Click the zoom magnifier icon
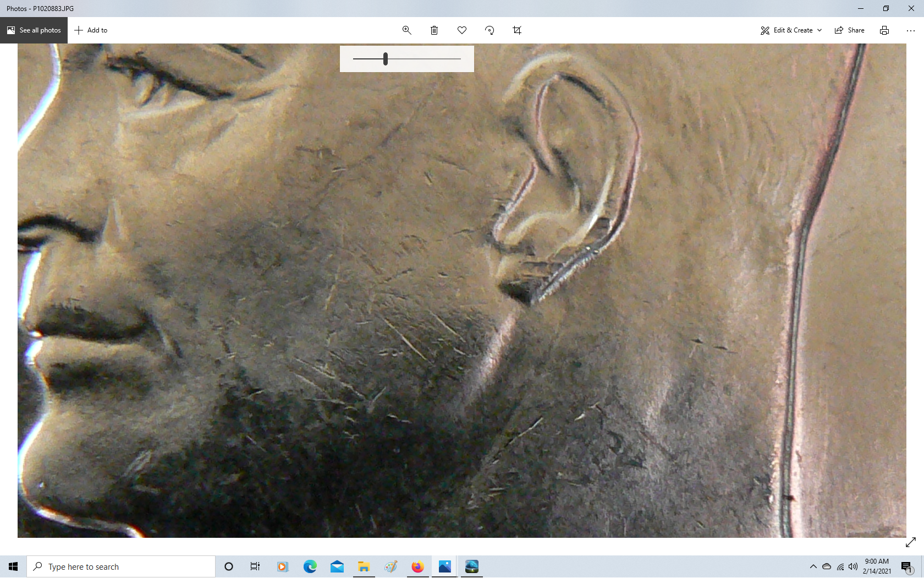This screenshot has height=578, width=924. pos(407,30)
